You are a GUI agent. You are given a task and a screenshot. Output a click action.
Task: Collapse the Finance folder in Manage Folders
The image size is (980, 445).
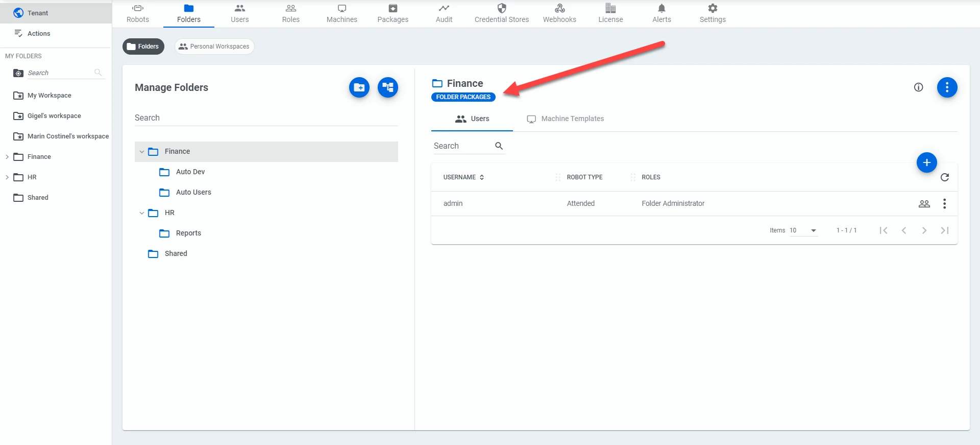pos(142,152)
